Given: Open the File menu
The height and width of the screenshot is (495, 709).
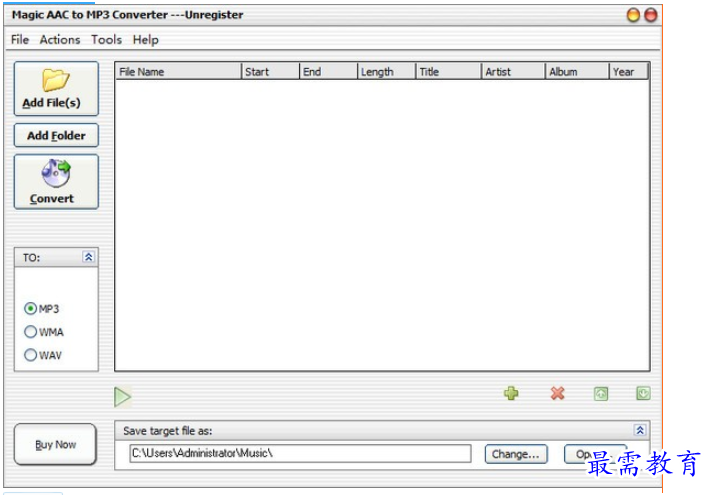Looking at the screenshot, I should [x=20, y=40].
